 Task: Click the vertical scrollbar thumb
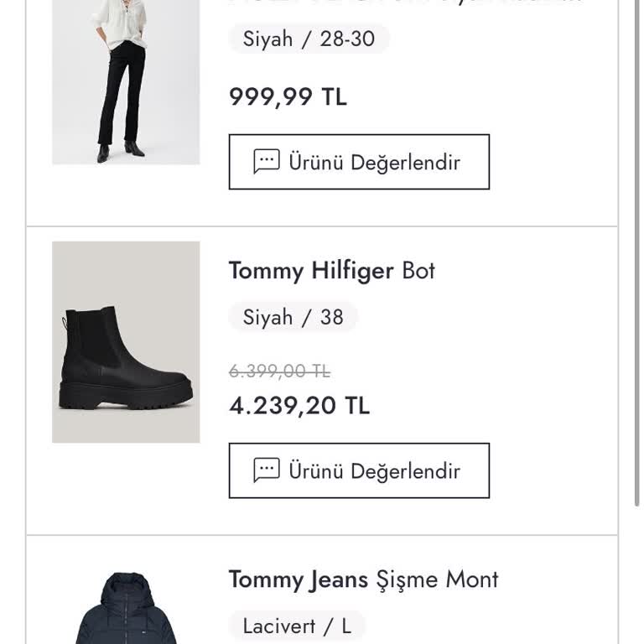639,252
